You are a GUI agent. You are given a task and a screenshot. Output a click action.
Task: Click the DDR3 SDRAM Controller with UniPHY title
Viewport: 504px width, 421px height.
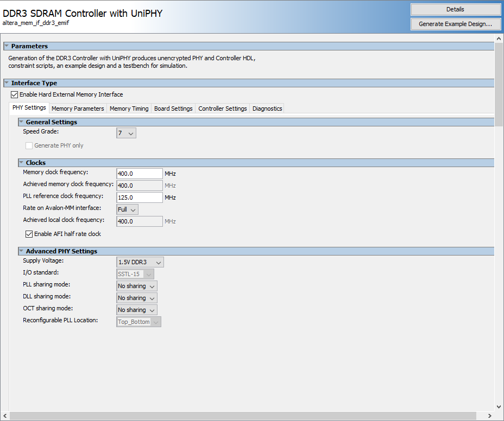pyautogui.click(x=83, y=13)
